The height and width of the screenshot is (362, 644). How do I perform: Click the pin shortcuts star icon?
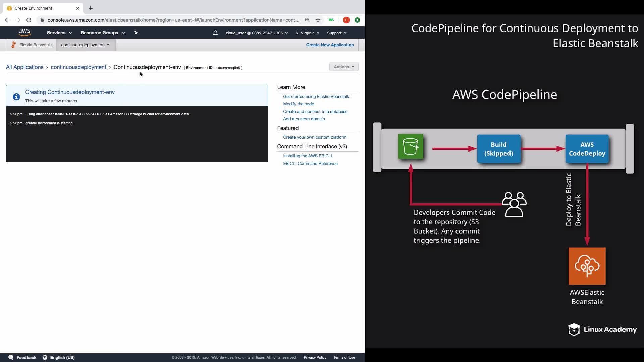(x=136, y=33)
